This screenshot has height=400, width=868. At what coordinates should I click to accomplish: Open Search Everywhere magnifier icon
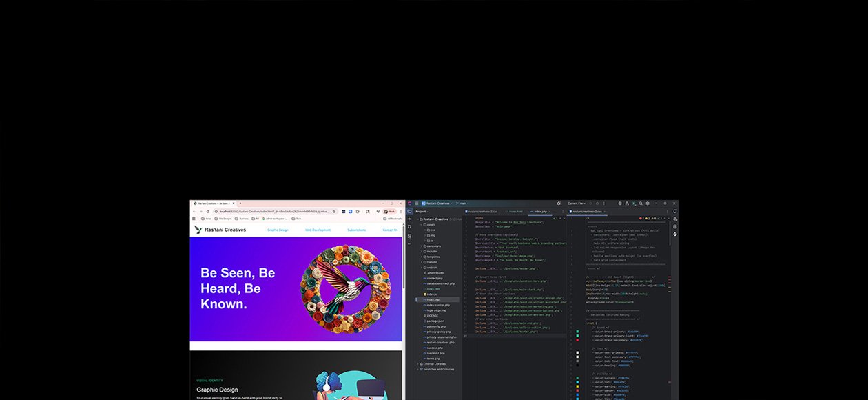tap(640, 203)
